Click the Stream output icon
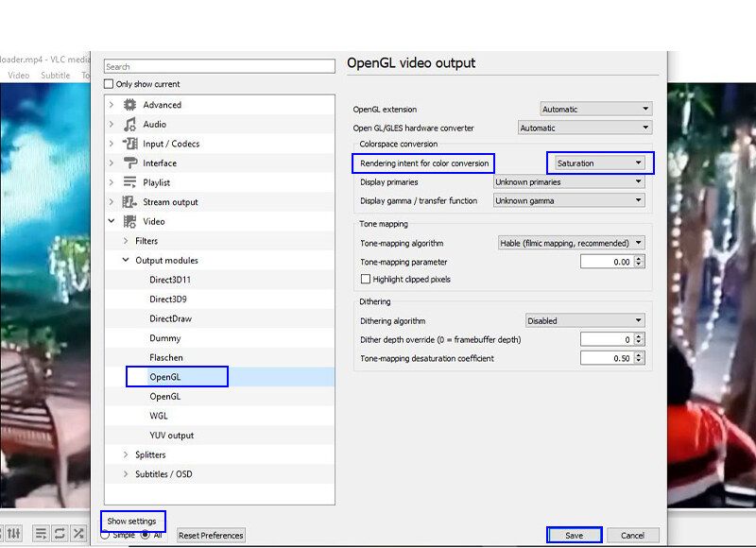This screenshot has height=548, width=756. (x=129, y=202)
